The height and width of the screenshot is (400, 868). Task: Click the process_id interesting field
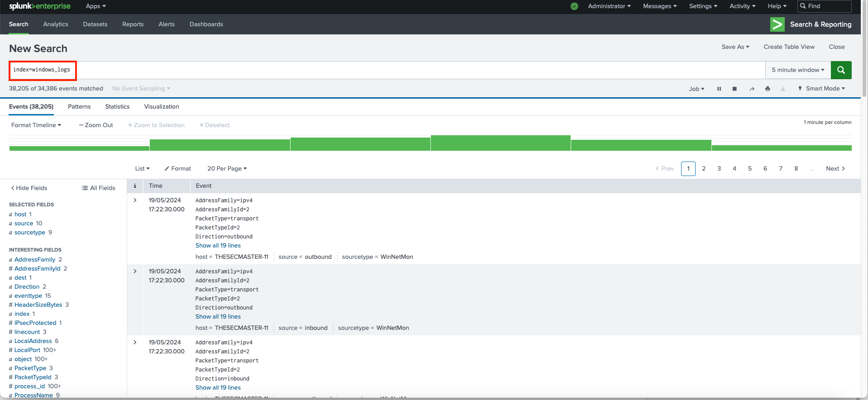point(29,386)
